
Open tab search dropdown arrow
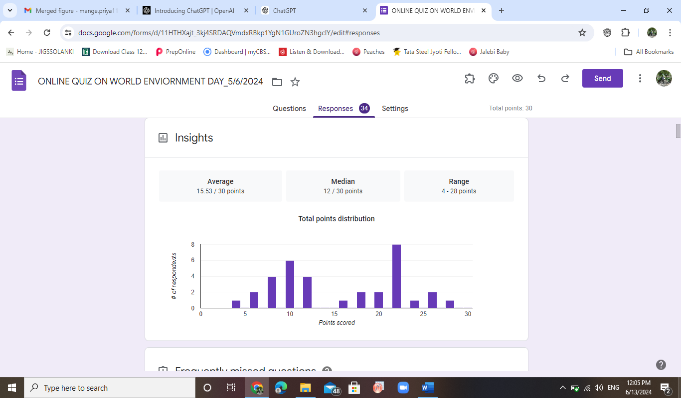10,10
